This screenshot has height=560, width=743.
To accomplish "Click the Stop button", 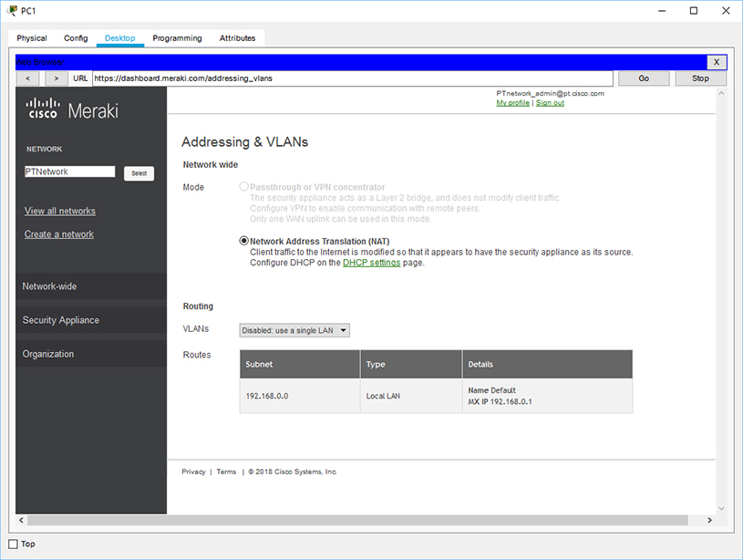I will tap(700, 78).
